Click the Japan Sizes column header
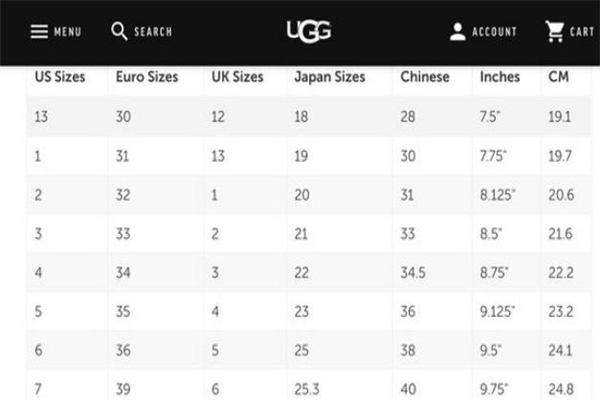The height and width of the screenshot is (400, 600). [x=331, y=77]
